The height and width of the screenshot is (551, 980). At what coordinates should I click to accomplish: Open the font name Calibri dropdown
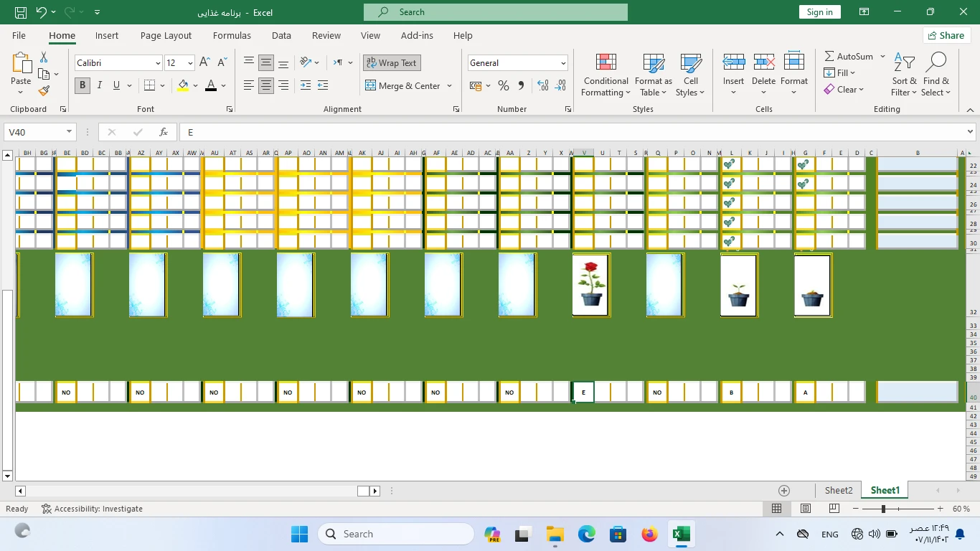click(x=158, y=63)
